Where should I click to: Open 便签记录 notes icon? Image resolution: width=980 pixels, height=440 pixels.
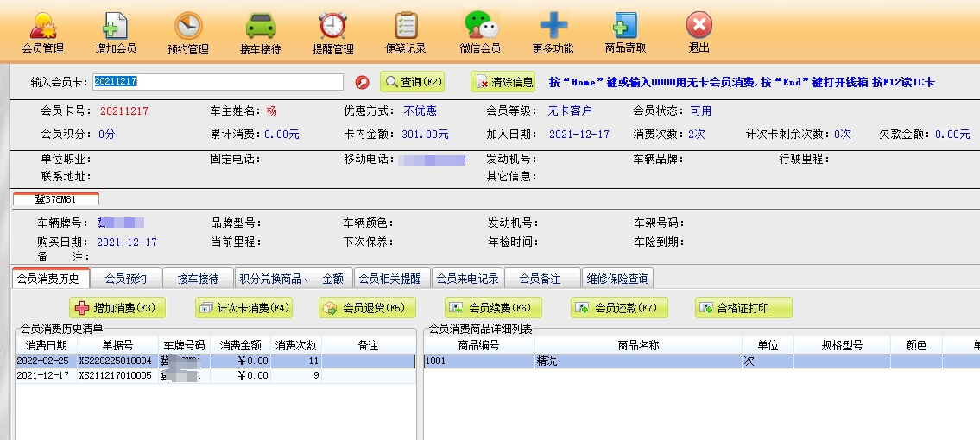point(406,28)
